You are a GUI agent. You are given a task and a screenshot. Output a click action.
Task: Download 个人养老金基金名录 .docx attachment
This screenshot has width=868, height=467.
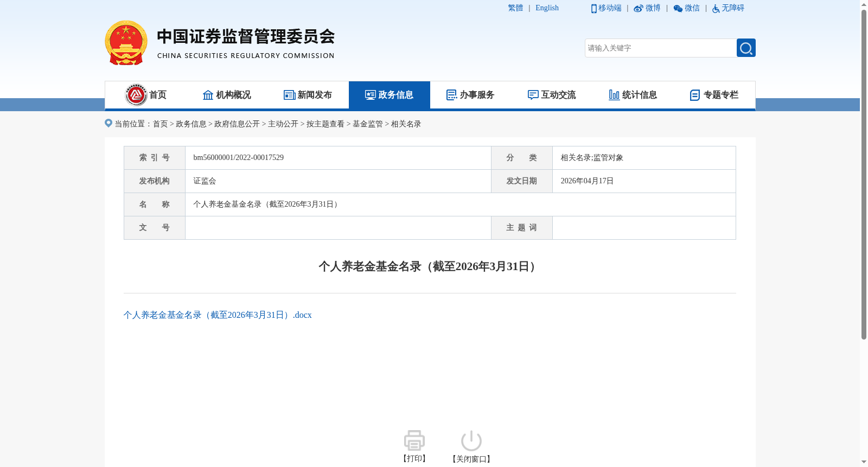[x=218, y=315]
